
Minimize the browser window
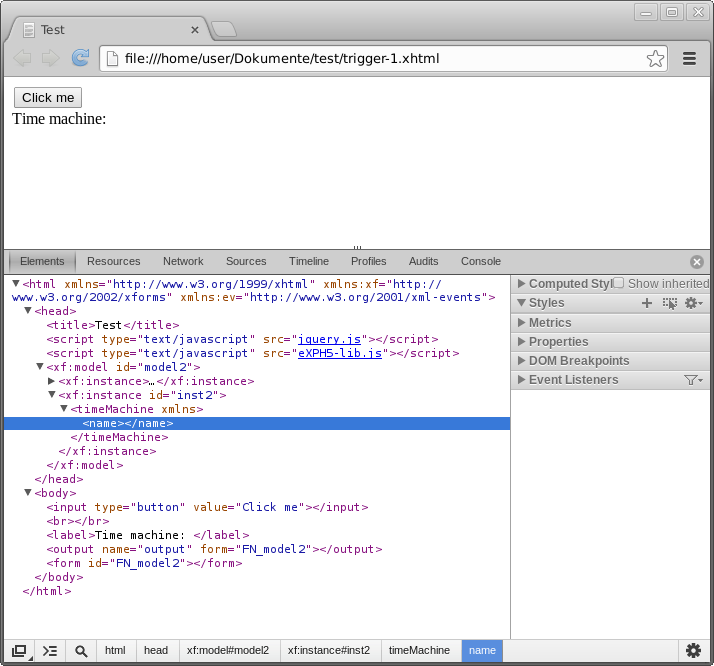646,12
